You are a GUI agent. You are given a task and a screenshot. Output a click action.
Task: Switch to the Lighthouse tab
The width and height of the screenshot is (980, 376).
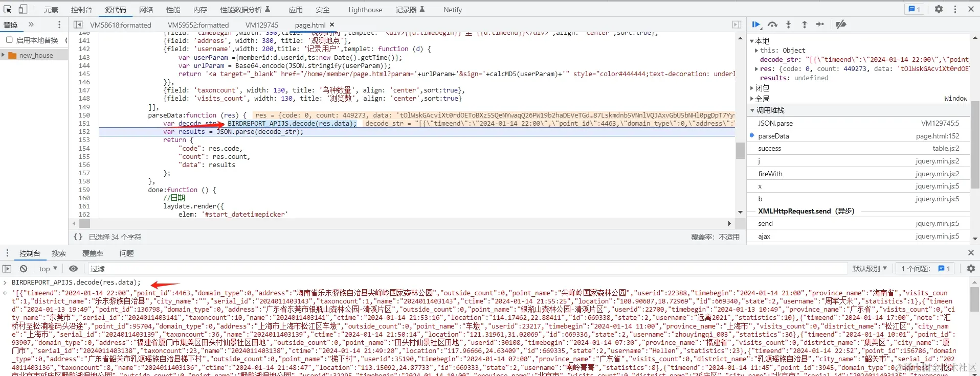pos(365,10)
